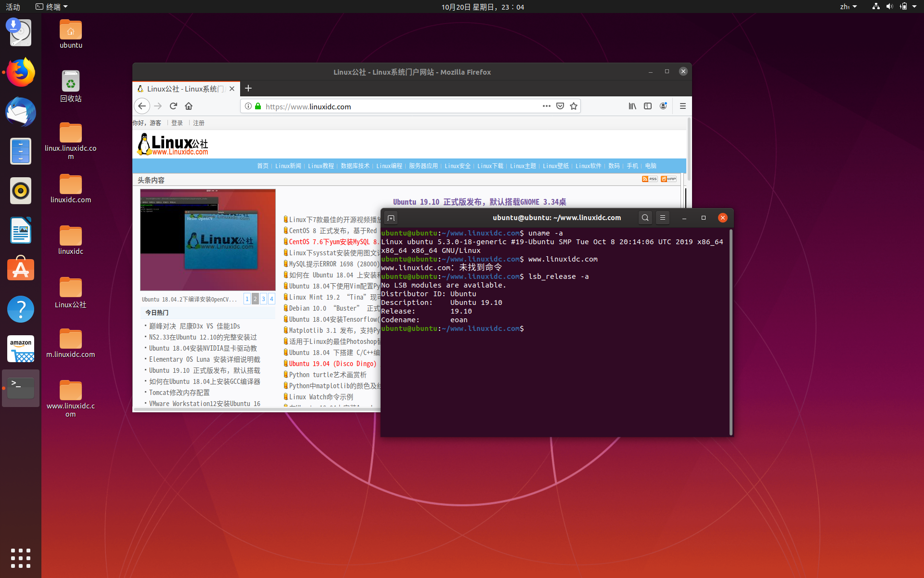The height and width of the screenshot is (578, 924).
Task: Open the Linux新闻 nav item
Action: coord(288,166)
